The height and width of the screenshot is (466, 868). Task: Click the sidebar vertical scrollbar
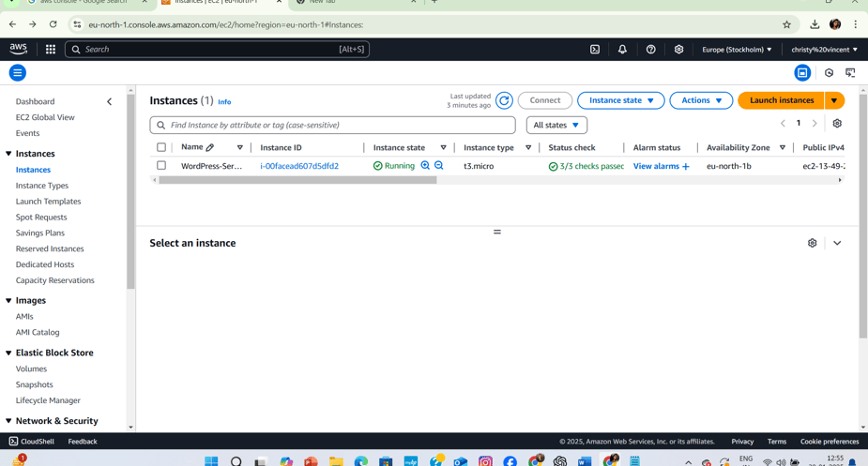click(x=130, y=192)
